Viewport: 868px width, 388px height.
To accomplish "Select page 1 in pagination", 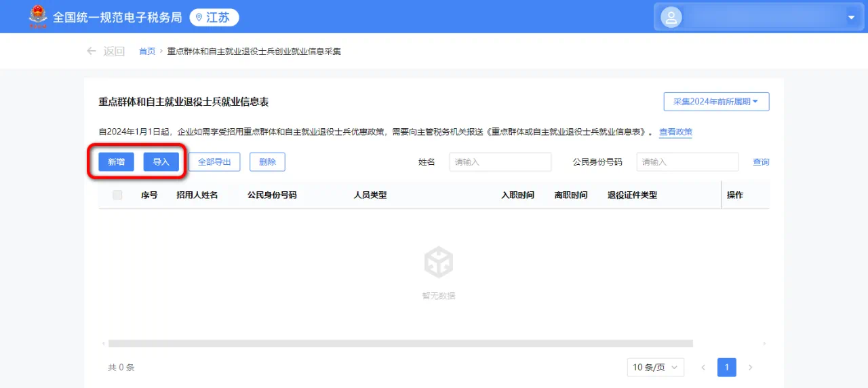I will point(726,368).
